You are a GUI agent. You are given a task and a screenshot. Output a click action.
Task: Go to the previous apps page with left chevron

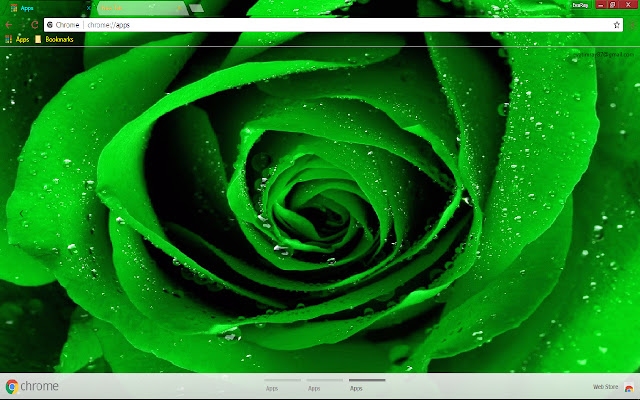tap(21, 213)
